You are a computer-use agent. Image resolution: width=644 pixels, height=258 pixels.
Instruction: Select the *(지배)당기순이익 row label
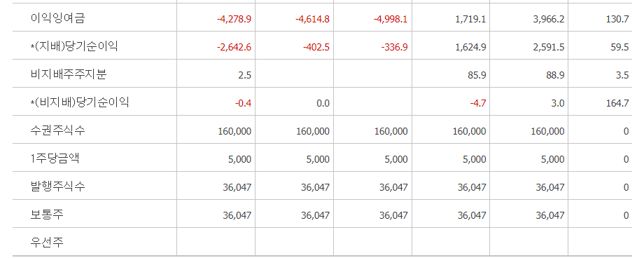tap(74, 46)
